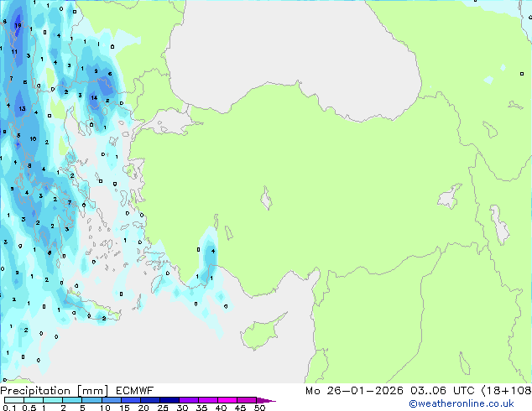Click the '45' legend scale label
Image resolution: width=532 pixels, height=411 pixels.
(240, 408)
